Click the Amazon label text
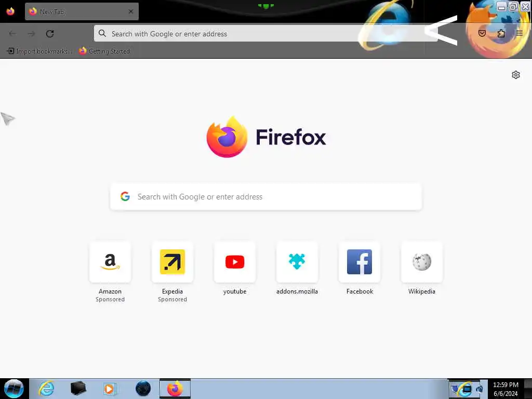Screen dimensions: 532x399 tap(110, 291)
